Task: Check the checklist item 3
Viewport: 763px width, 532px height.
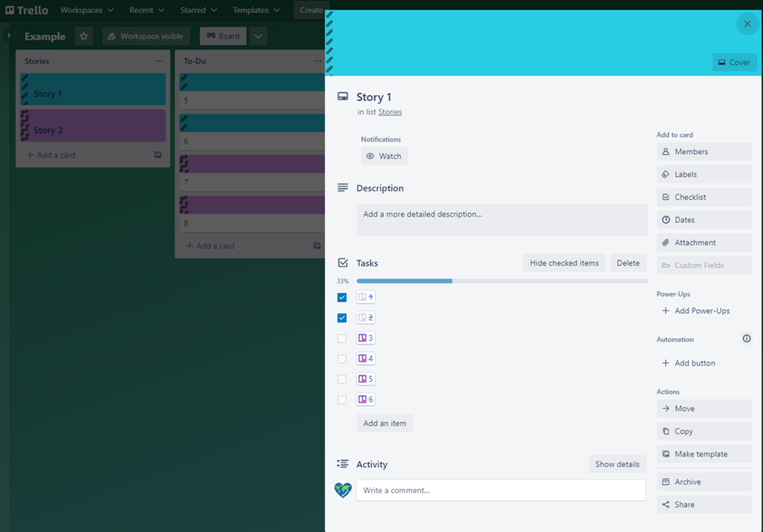Action: click(342, 338)
